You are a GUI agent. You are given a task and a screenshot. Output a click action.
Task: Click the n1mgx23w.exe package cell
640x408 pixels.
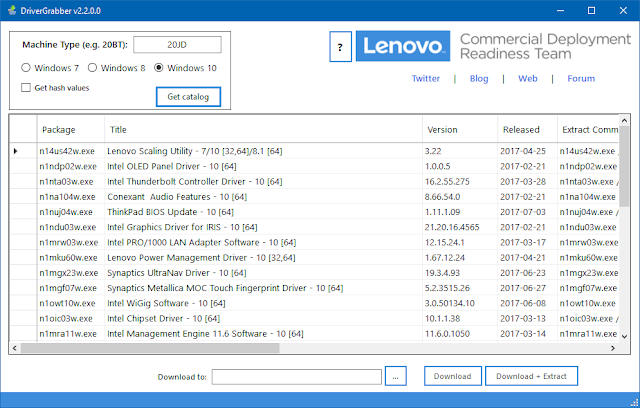[x=71, y=273]
